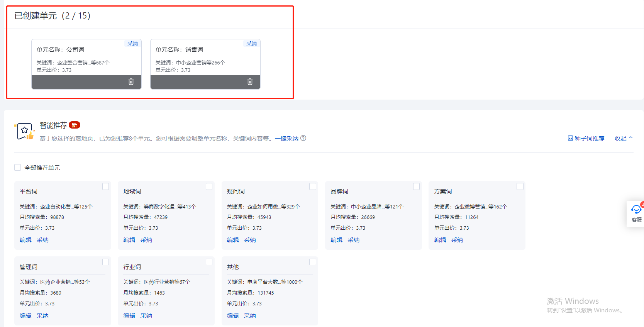
Task: Adopt the 其他 unit
Action: pyautogui.click(x=250, y=316)
